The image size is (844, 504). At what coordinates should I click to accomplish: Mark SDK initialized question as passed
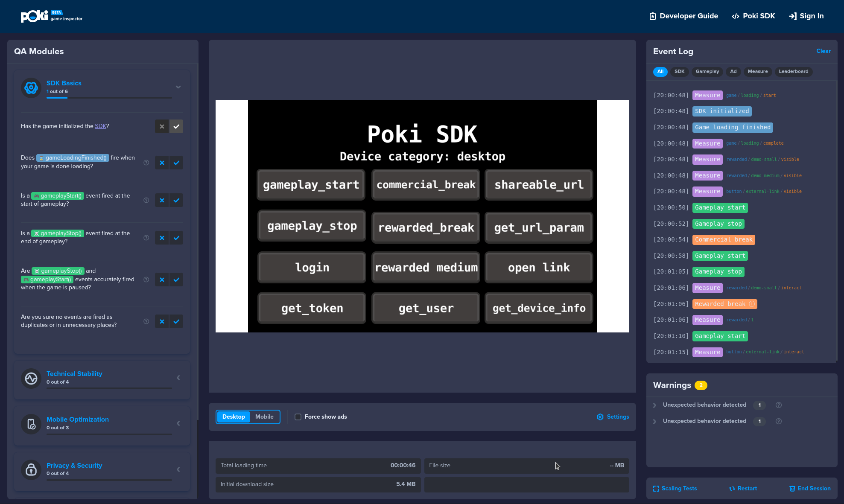[176, 126]
